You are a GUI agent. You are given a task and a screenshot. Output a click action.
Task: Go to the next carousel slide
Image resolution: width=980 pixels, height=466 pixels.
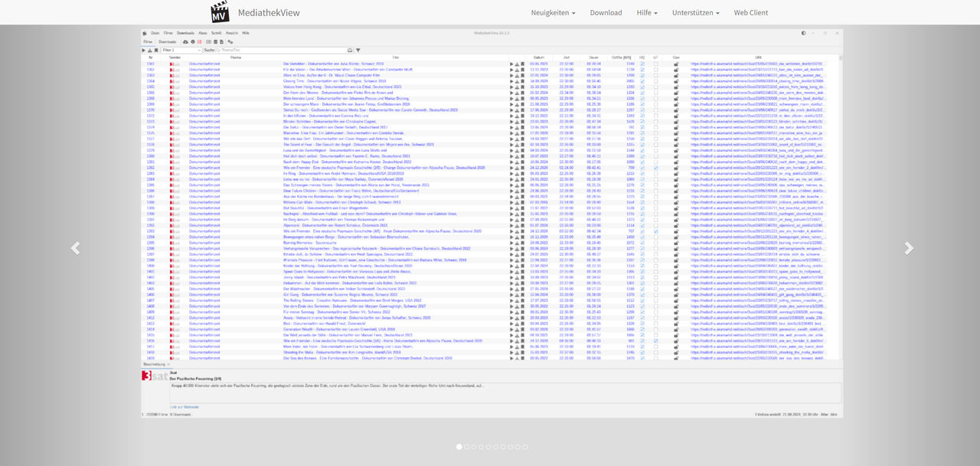coord(909,248)
